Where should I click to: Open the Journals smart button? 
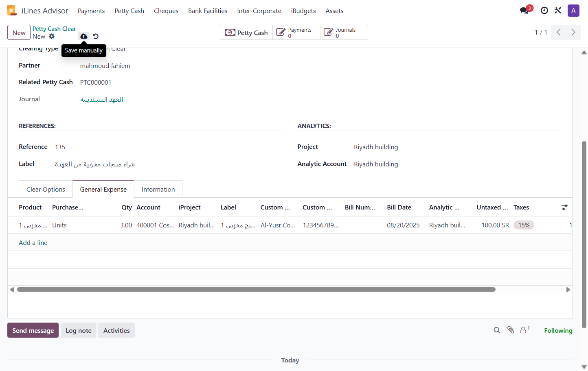click(344, 33)
